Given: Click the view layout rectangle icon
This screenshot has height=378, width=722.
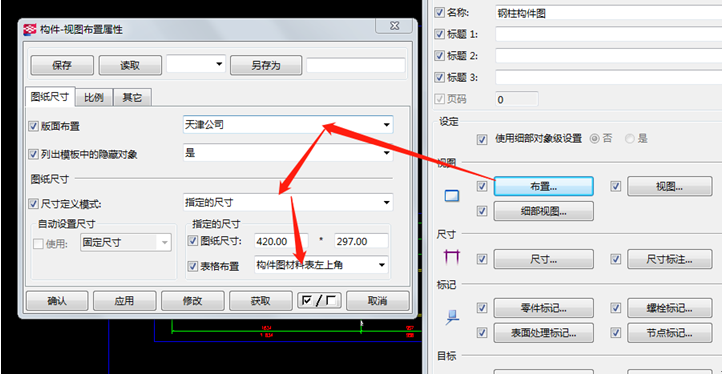Looking at the screenshot, I should pyautogui.click(x=451, y=196).
